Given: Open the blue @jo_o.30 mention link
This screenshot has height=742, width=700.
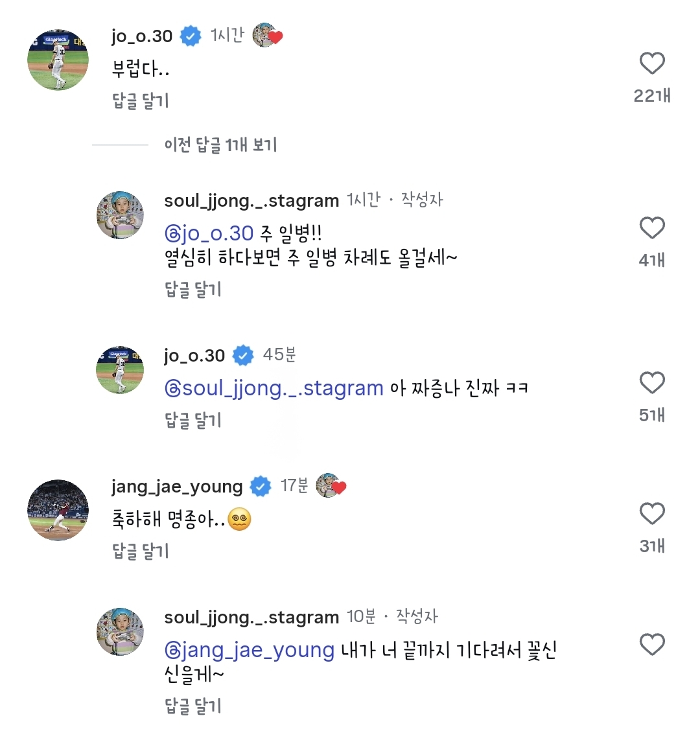Looking at the screenshot, I should click(209, 233).
